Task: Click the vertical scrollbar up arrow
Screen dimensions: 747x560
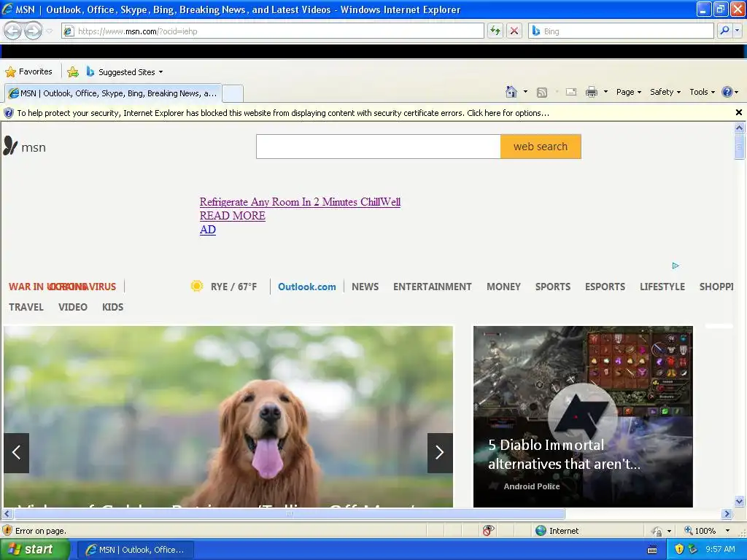Action: point(740,128)
